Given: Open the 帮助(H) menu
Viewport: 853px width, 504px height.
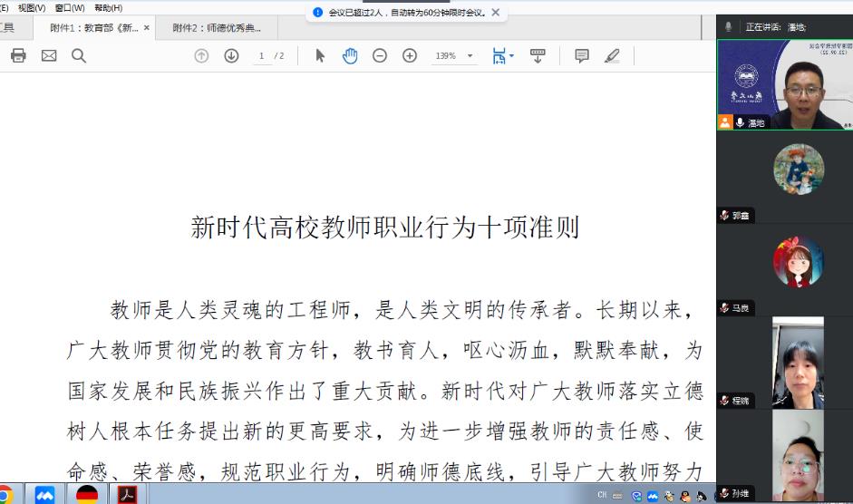Looking at the screenshot, I should pos(108,7).
